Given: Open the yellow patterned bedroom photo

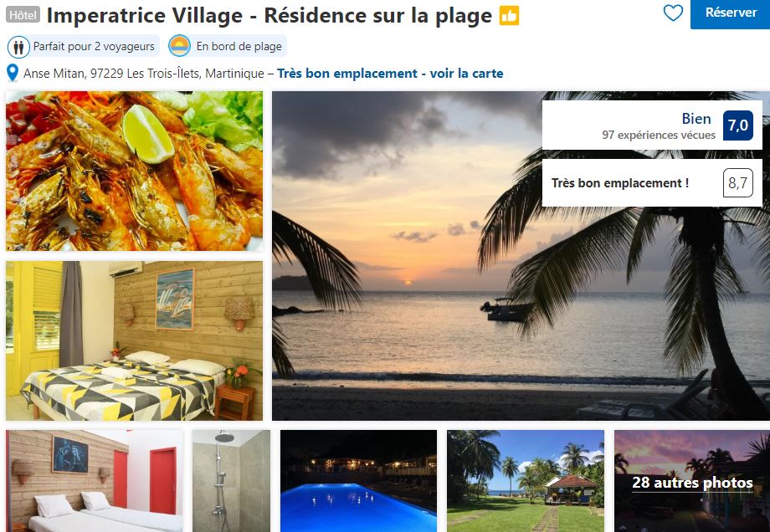Looking at the screenshot, I should (x=134, y=340).
